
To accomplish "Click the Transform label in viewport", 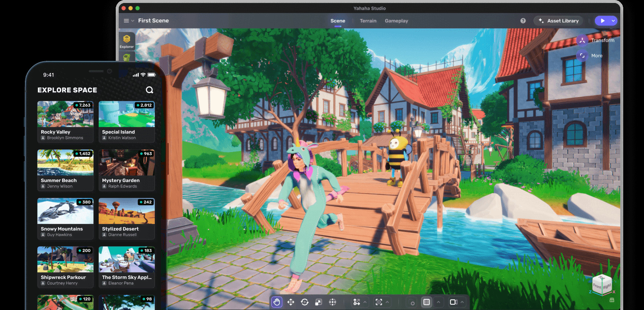I will pos(603,40).
